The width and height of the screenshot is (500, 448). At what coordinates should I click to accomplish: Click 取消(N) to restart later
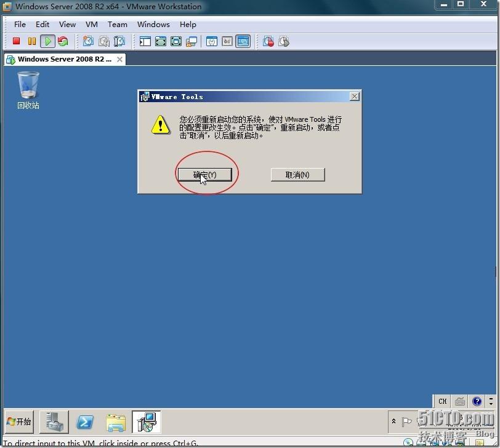(297, 175)
